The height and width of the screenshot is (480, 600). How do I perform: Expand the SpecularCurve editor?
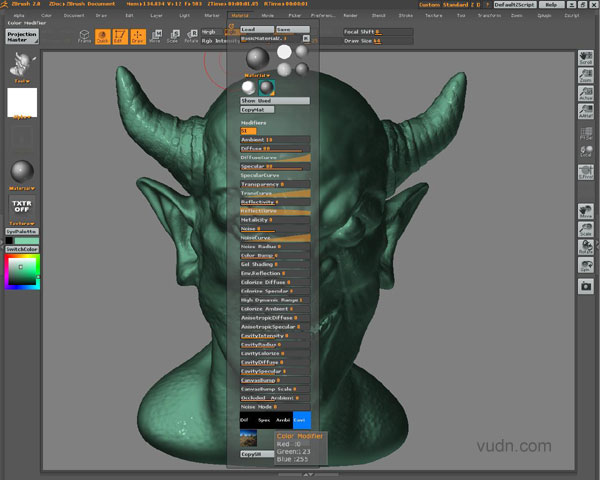tap(275, 175)
